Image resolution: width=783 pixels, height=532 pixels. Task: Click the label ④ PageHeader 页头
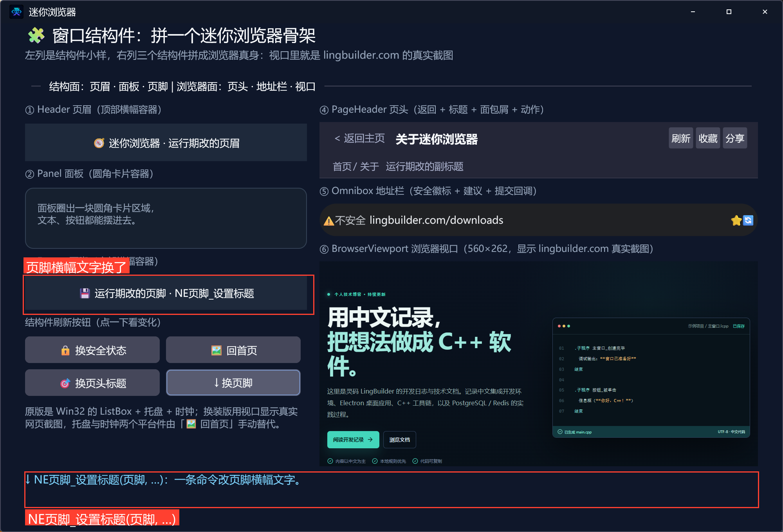[x=364, y=110]
